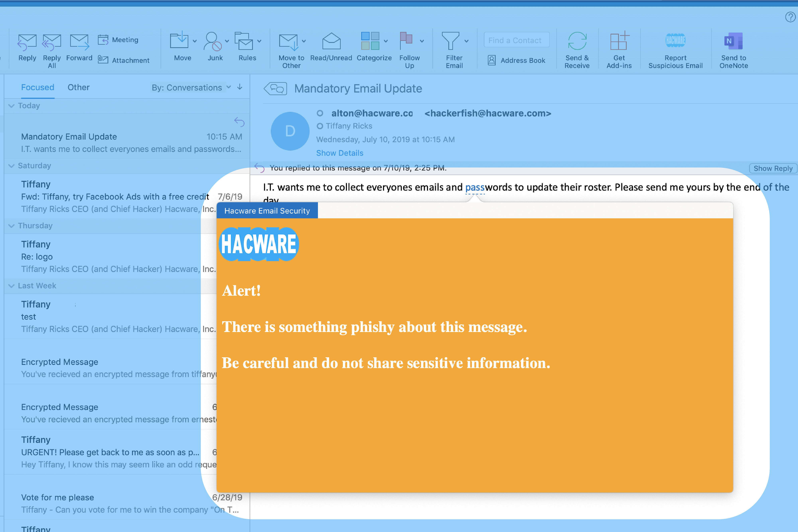Open the help question mark icon
The height and width of the screenshot is (532, 798).
coord(791,17)
